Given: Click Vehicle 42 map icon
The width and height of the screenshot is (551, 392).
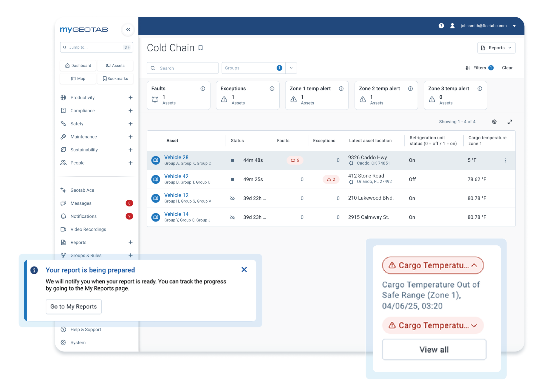Looking at the screenshot, I should (156, 179).
